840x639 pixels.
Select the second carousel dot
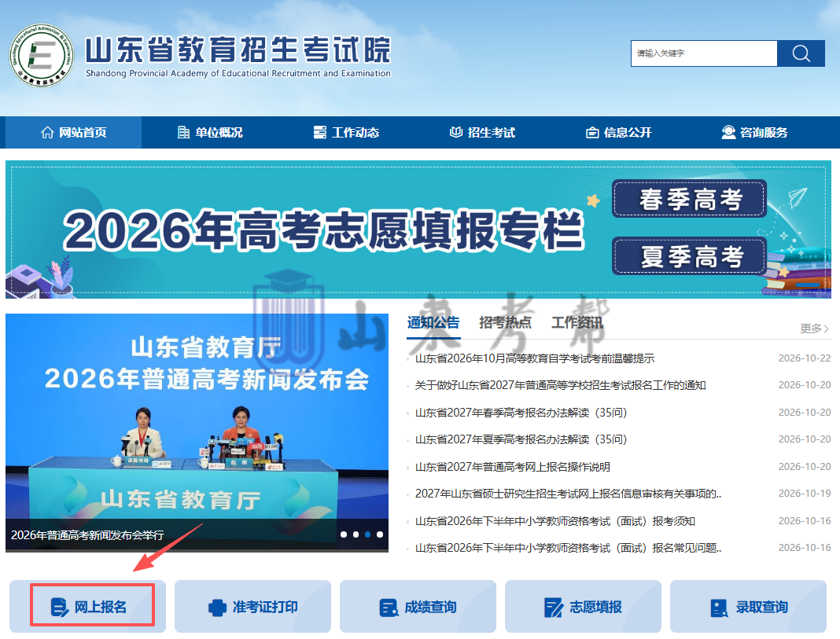356,534
